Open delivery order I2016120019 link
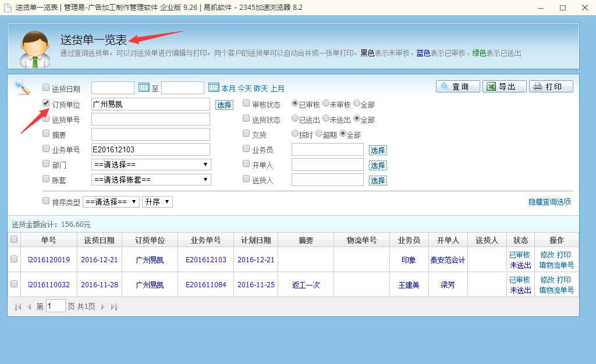 pos(49,260)
